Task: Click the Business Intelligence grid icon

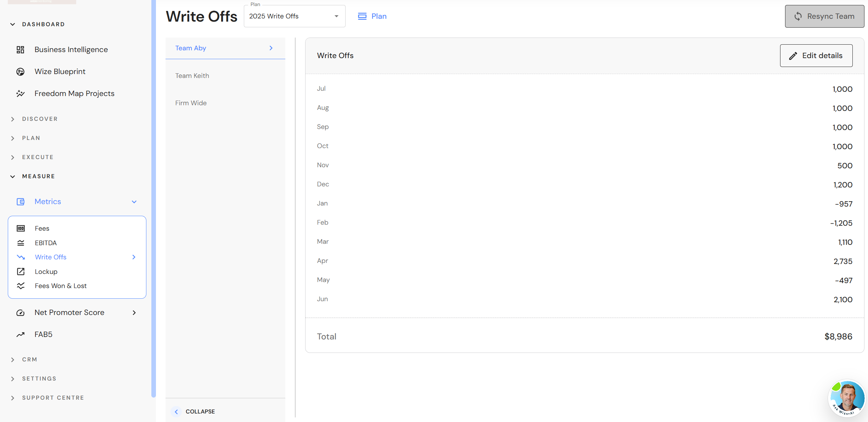Action: pyautogui.click(x=20, y=50)
